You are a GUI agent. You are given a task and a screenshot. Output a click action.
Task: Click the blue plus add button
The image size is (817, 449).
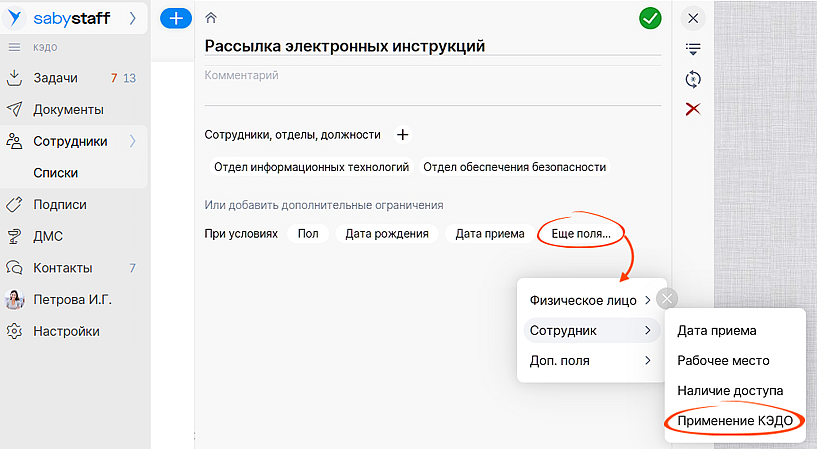pos(175,18)
